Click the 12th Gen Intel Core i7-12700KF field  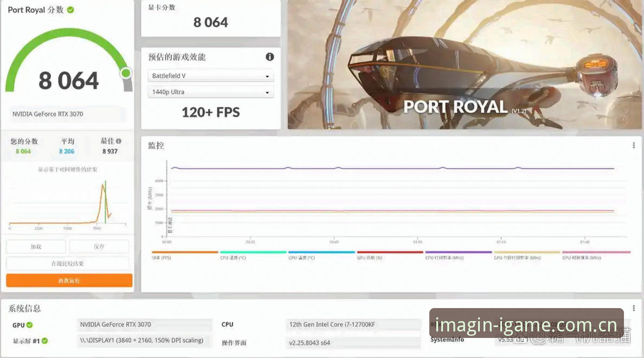pyautogui.click(x=353, y=324)
